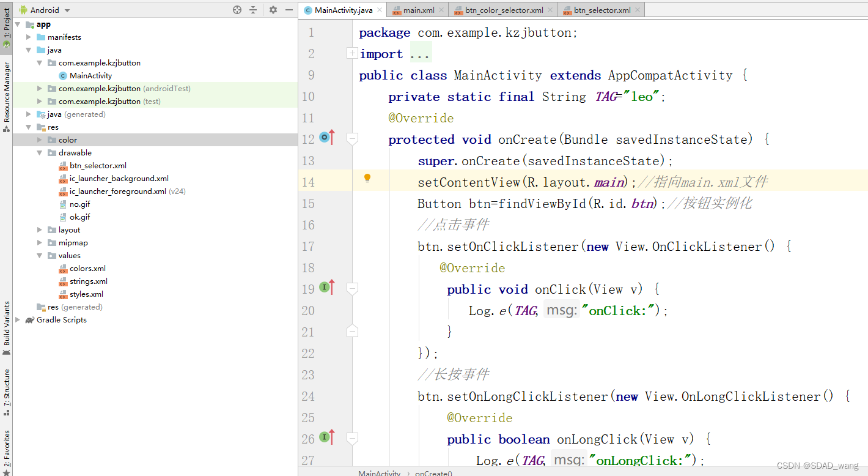Collapse onCreate method fold on line 12
Viewport: 868px width, 476px height.
352,139
